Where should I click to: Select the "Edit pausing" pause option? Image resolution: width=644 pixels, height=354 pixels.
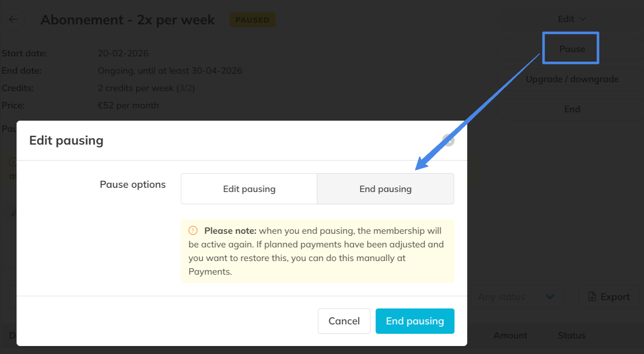249,189
